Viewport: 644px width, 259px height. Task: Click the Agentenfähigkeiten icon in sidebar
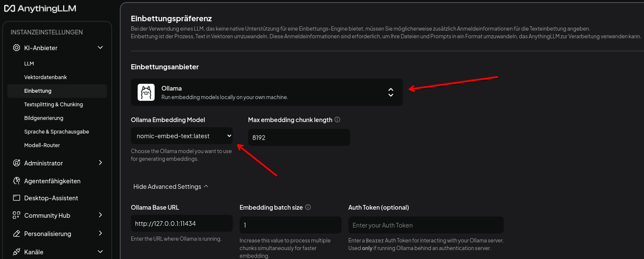[x=17, y=181]
